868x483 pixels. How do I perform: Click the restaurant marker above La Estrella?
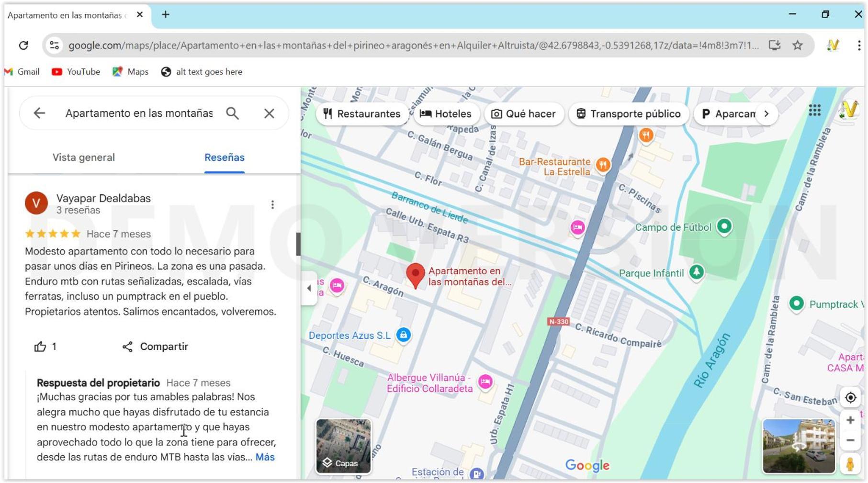click(646, 135)
